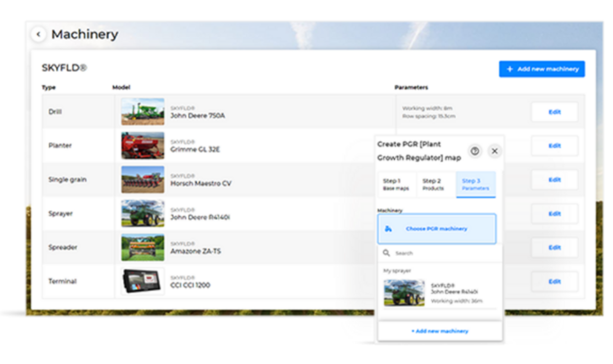Open the CCI 1200 terminal thumbnail
The width and height of the screenshot is (613, 364).
coord(143,281)
